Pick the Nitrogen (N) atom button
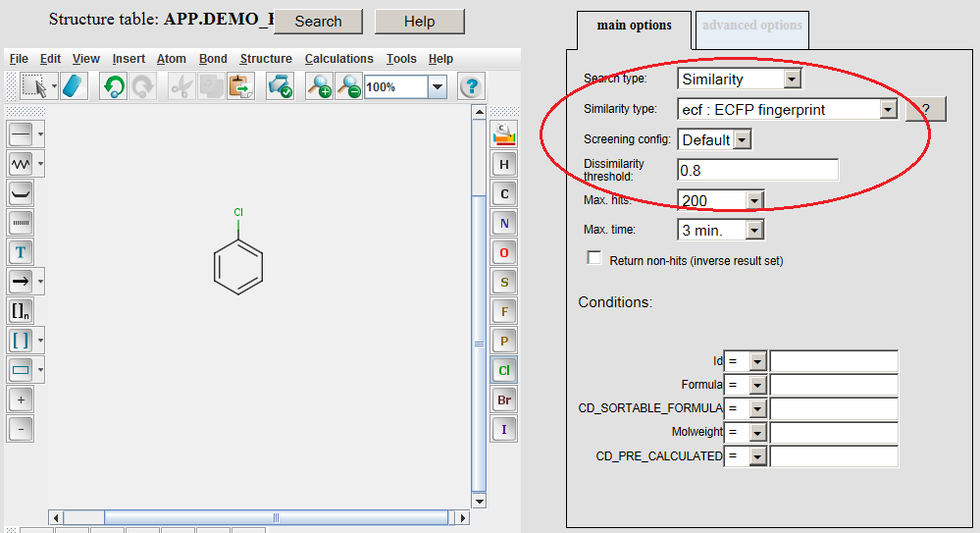 (504, 223)
